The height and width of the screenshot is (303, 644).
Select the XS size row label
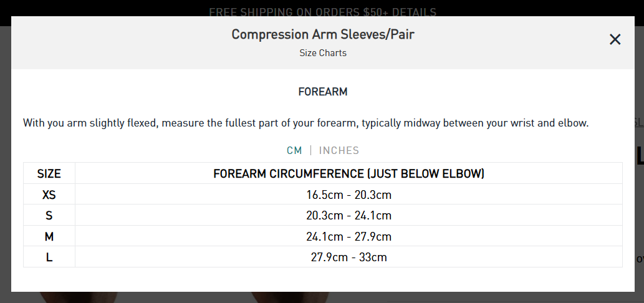coord(49,194)
